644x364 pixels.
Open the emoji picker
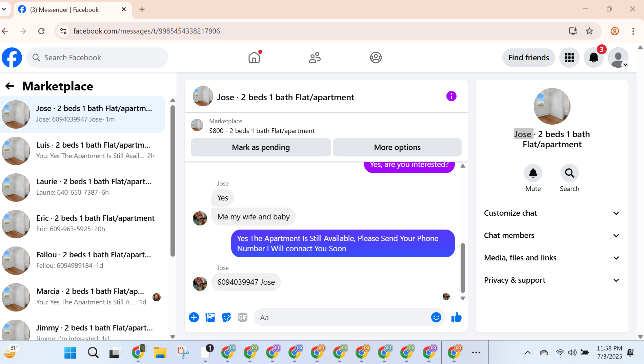(436, 317)
